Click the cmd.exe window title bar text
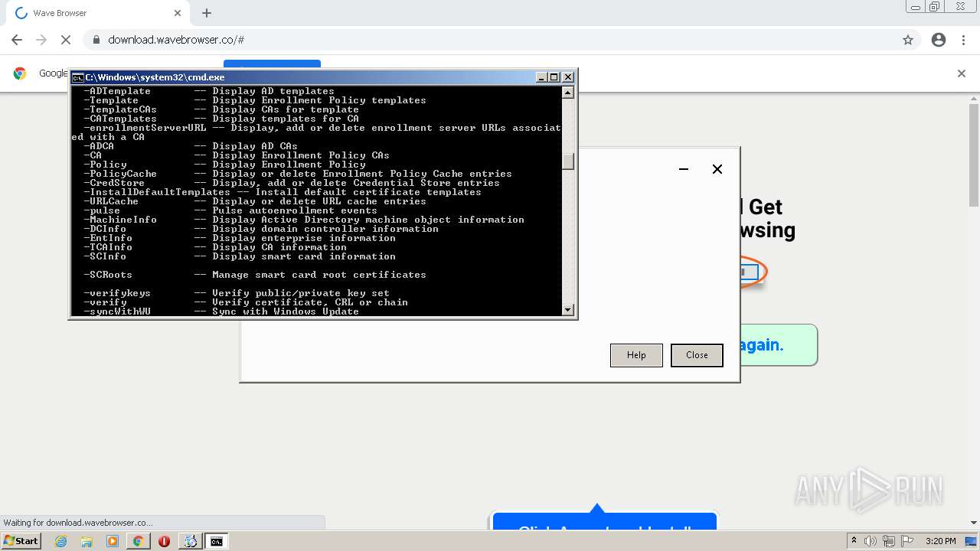 [x=155, y=77]
